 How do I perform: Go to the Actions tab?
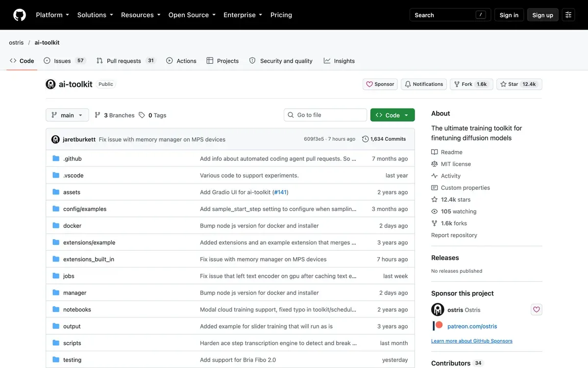[x=181, y=61]
